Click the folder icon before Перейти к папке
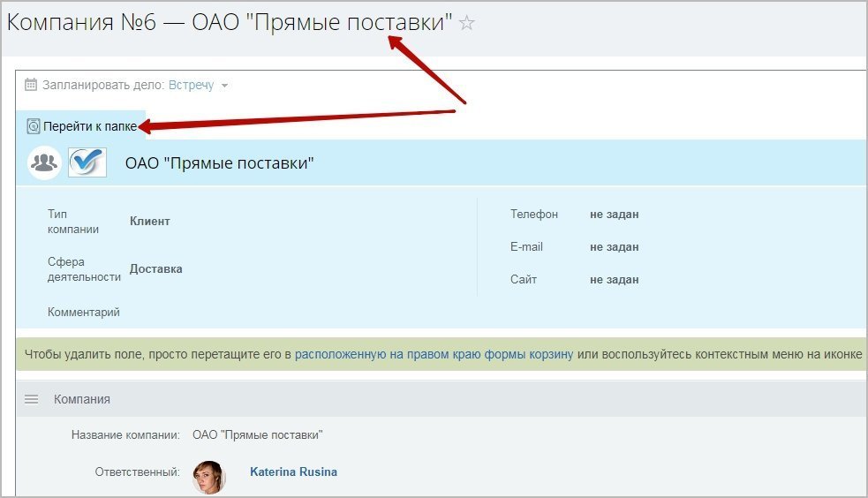The height and width of the screenshot is (498, 868). pos(34,126)
